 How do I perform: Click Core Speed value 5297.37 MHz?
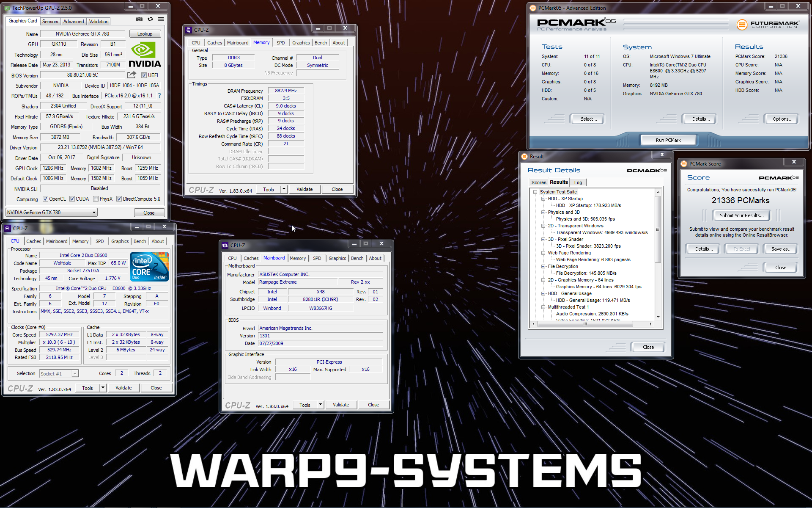point(59,334)
